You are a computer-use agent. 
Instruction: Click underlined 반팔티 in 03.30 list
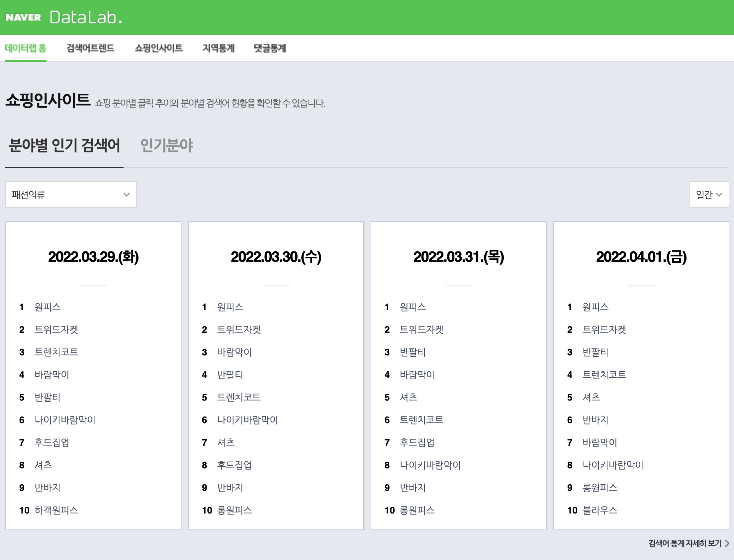230,375
